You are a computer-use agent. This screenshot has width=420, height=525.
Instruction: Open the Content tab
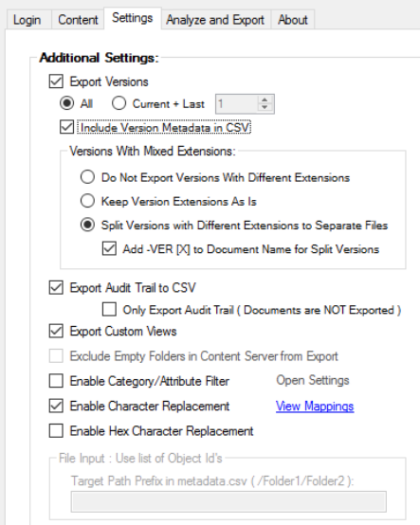pos(78,20)
